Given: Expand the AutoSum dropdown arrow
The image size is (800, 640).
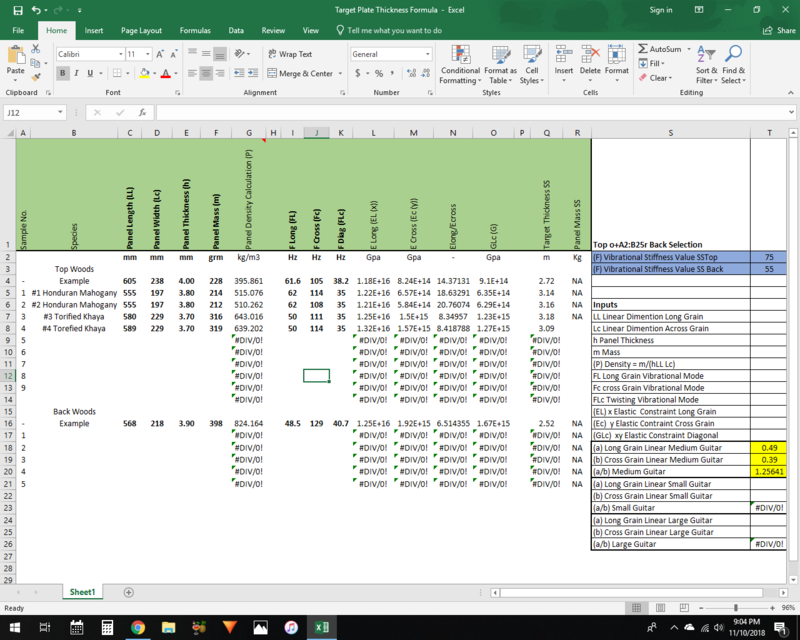Looking at the screenshot, I should [x=689, y=49].
